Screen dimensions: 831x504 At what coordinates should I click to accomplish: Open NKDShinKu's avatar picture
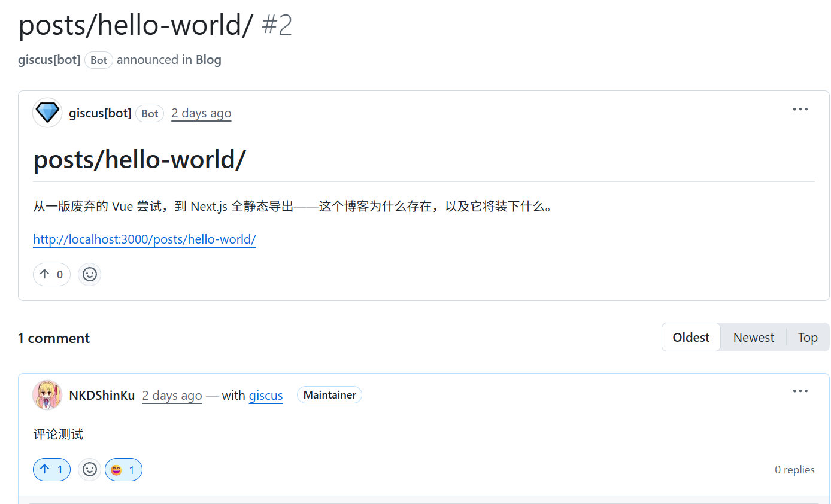(47, 395)
